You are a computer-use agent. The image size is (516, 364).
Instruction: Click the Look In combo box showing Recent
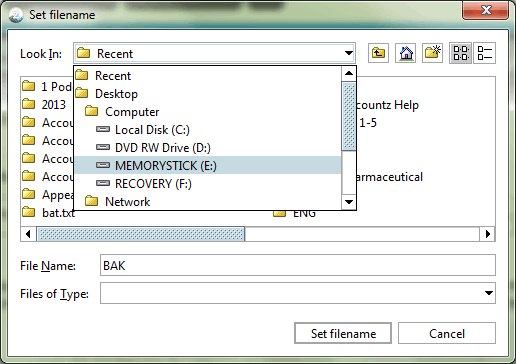pyautogui.click(x=214, y=53)
